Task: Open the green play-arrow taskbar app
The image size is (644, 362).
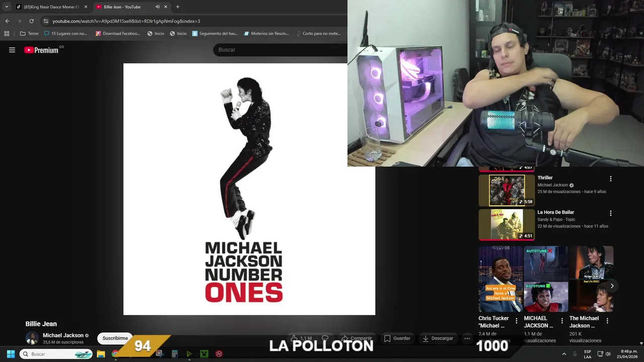Action: click(x=189, y=354)
